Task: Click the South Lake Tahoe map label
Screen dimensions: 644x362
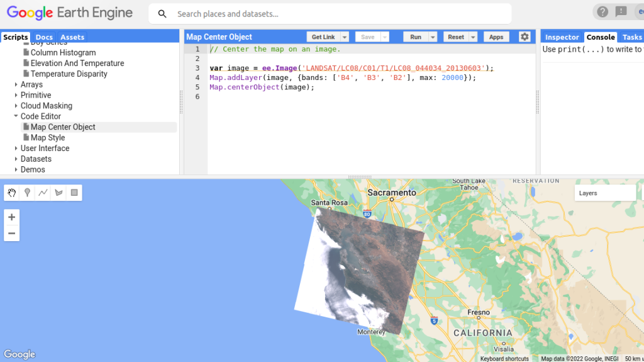Action: (469, 184)
